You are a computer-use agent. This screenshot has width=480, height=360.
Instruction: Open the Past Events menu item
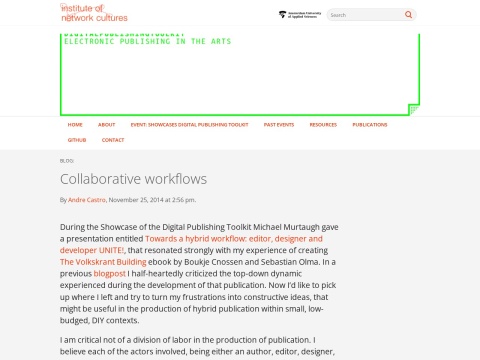tap(279, 125)
